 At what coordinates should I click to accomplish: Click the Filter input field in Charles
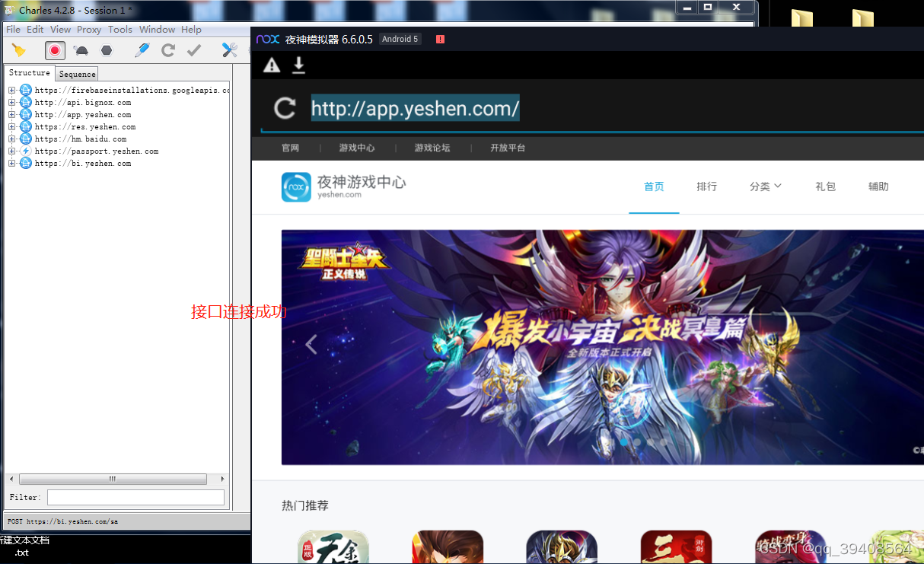(x=135, y=497)
